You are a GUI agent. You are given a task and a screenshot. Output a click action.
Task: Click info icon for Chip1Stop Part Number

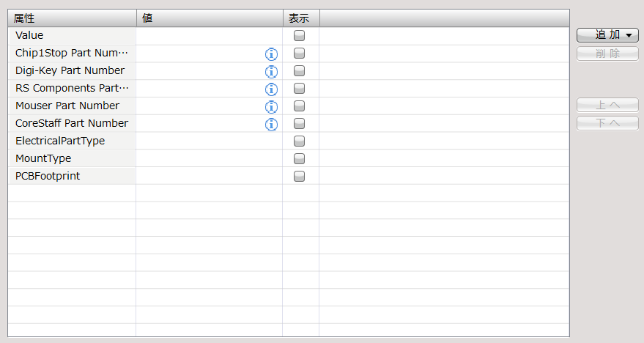[271, 54]
